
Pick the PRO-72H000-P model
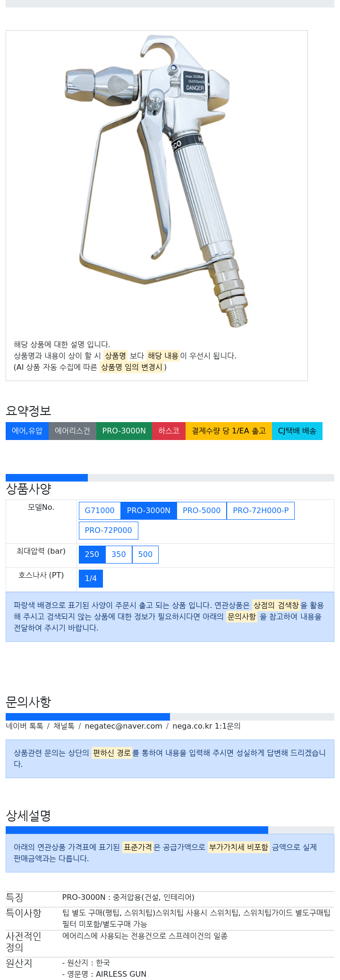click(x=261, y=510)
